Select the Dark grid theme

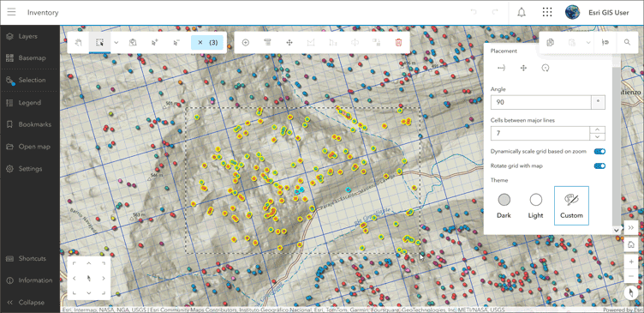click(x=504, y=206)
